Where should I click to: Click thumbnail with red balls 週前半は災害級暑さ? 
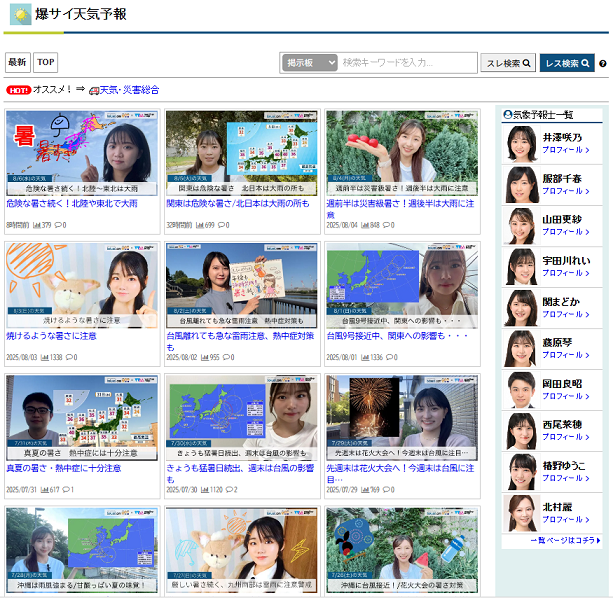(402, 153)
